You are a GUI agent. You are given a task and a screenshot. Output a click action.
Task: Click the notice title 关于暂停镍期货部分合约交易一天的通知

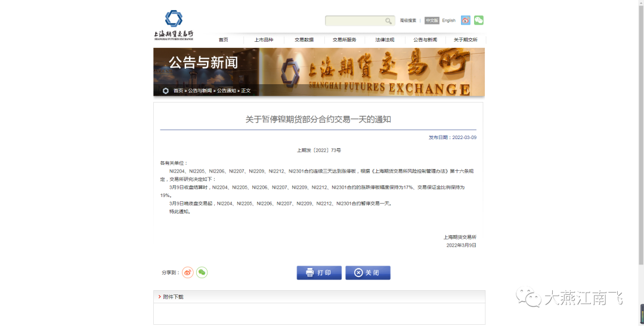tap(318, 119)
